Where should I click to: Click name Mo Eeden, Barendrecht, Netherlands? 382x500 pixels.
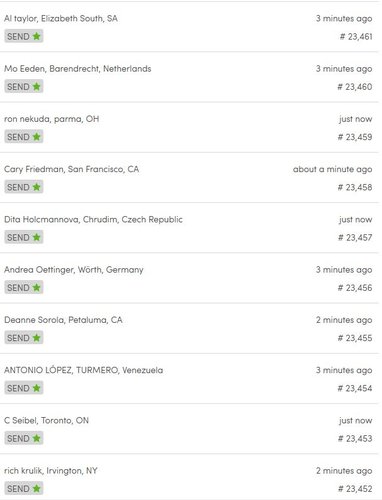(78, 69)
